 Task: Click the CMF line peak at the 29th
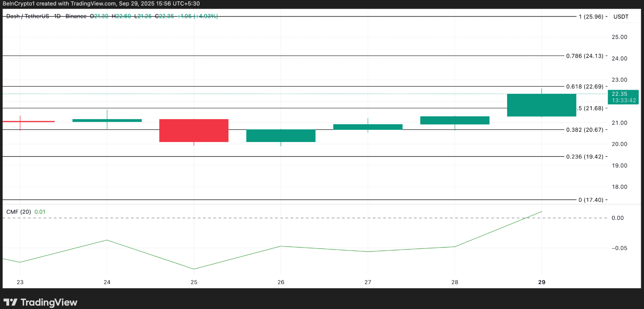(x=542, y=212)
